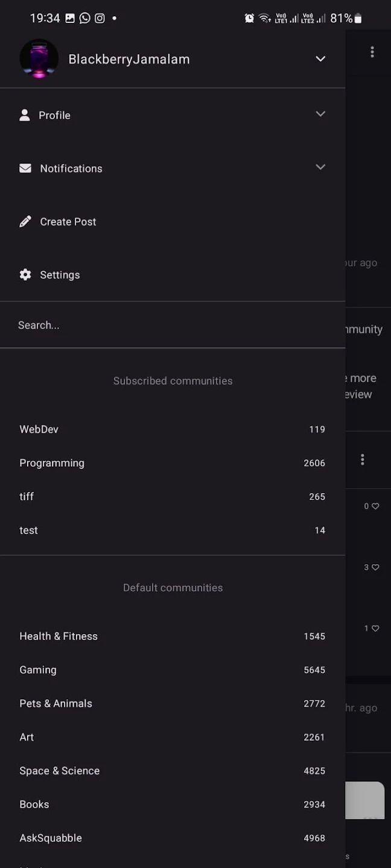Image resolution: width=391 pixels, height=868 pixels.
Task: Select the Profile person icon
Action: coord(25,115)
